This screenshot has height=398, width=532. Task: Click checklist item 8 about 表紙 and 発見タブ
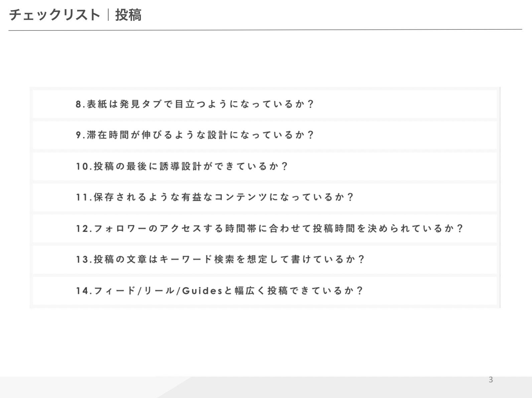[x=265, y=104]
